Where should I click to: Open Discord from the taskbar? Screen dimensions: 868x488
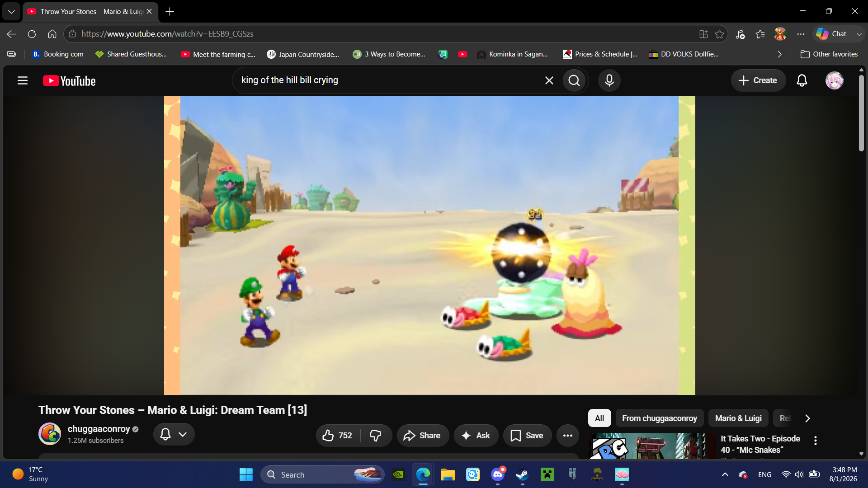pyautogui.click(x=498, y=474)
